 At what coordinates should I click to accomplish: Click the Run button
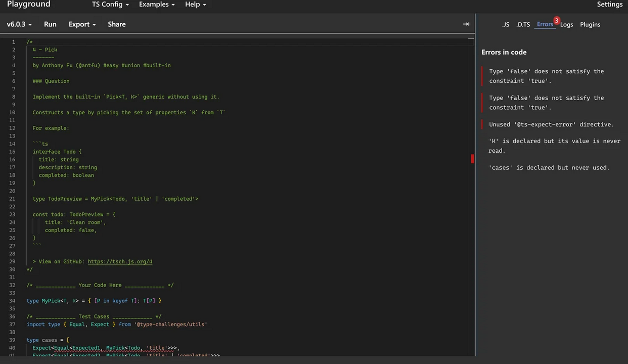click(x=50, y=24)
